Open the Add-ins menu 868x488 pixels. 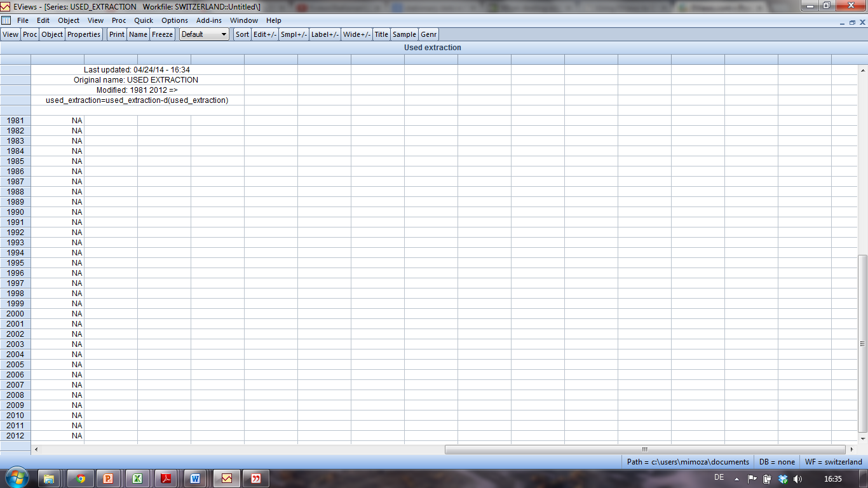[x=209, y=20]
